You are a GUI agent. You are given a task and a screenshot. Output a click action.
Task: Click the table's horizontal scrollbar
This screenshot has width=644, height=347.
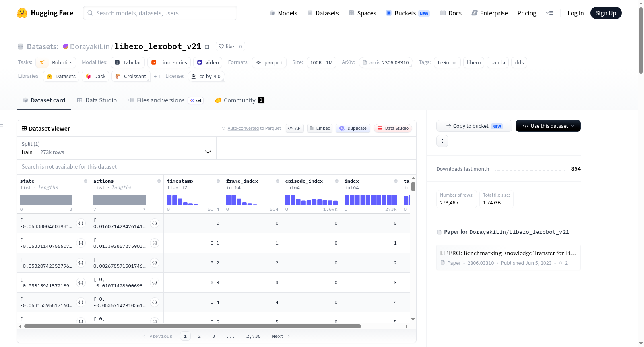[192, 326]
